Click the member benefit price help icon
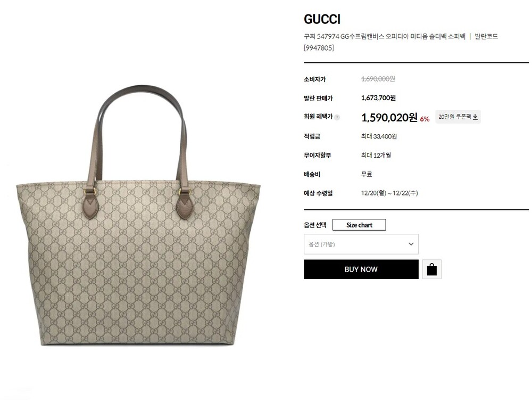 (337, 118)
